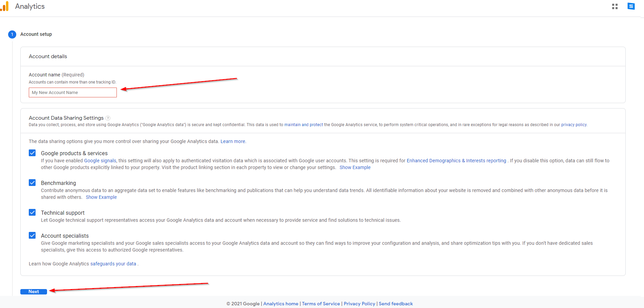Toggle the Benchmarking checkbox
The width and height of the screenshot is (644, 308).
(x=32, y=183)
